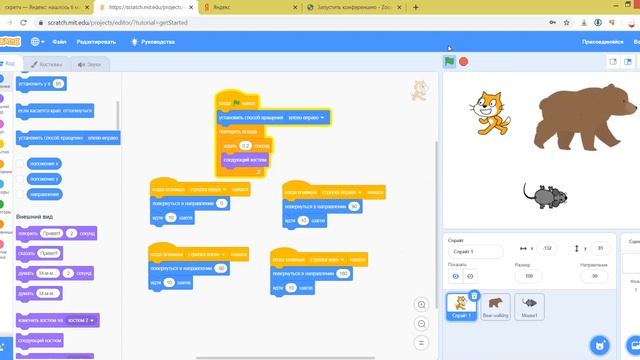This screenshot has height=360, width=640.
Task: Select the Спрайт 1 thumbnail
Action: pos(461,307)
